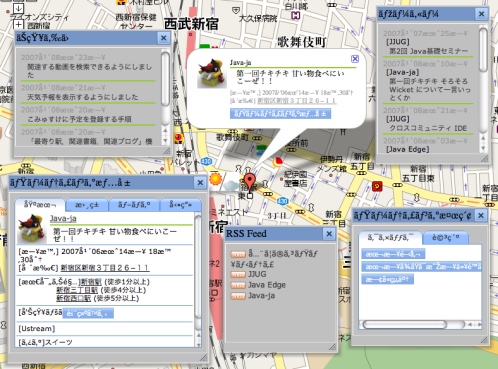Open the second tab in search panel

[x=445, y=238]
